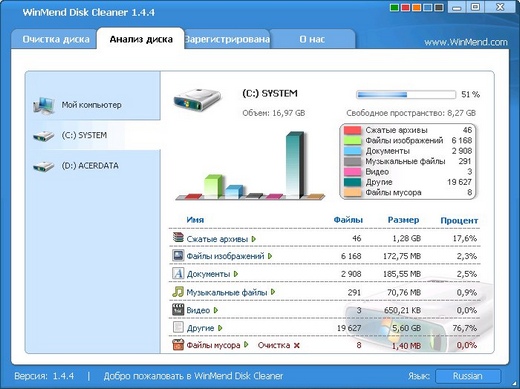The image size is (520, 389).
Task: Click the 1,28 GB size cell
Action: 406,238
